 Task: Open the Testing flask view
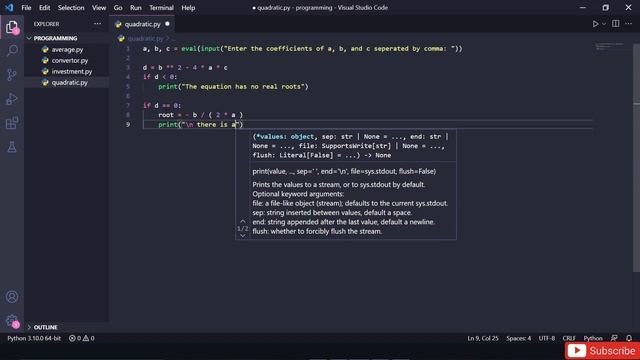12,147
